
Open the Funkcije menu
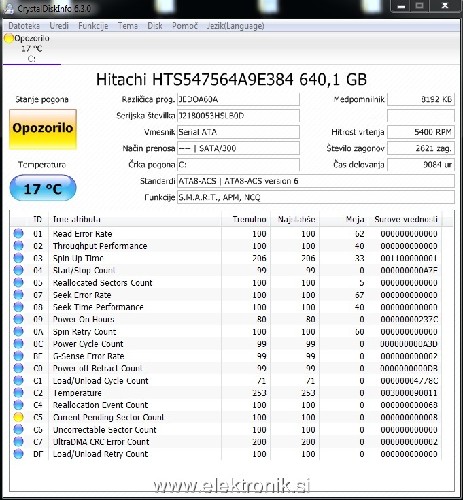[x=93, y=26]
